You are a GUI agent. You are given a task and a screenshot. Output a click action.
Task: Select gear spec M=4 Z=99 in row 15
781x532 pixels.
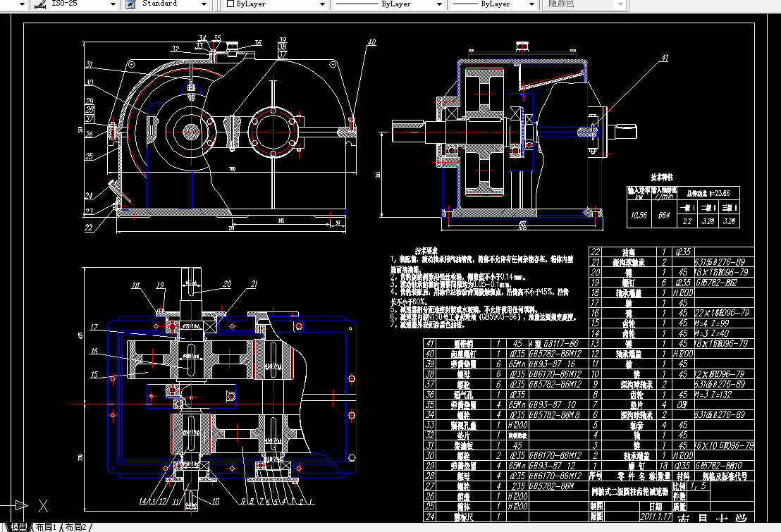coord(712,323)
